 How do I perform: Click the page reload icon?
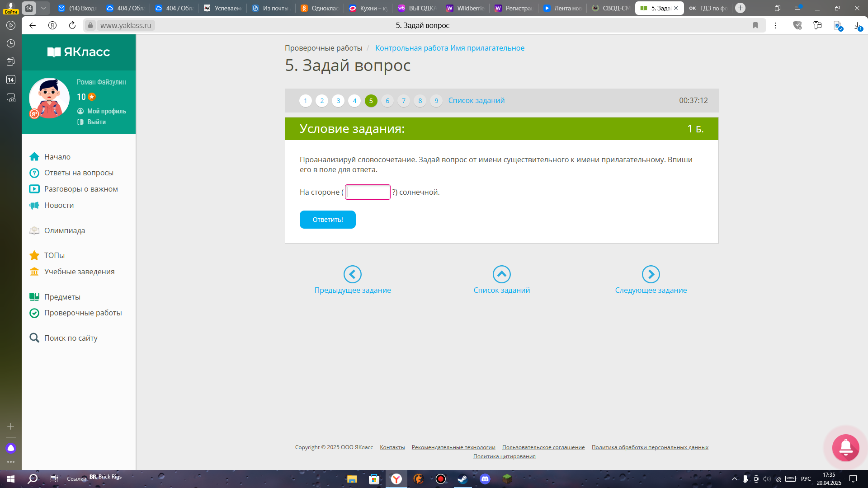[x=72, y=25]
